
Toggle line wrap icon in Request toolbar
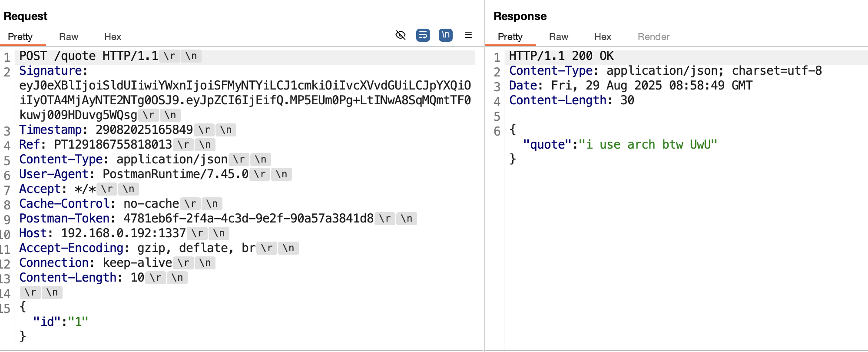pos(423,35)
